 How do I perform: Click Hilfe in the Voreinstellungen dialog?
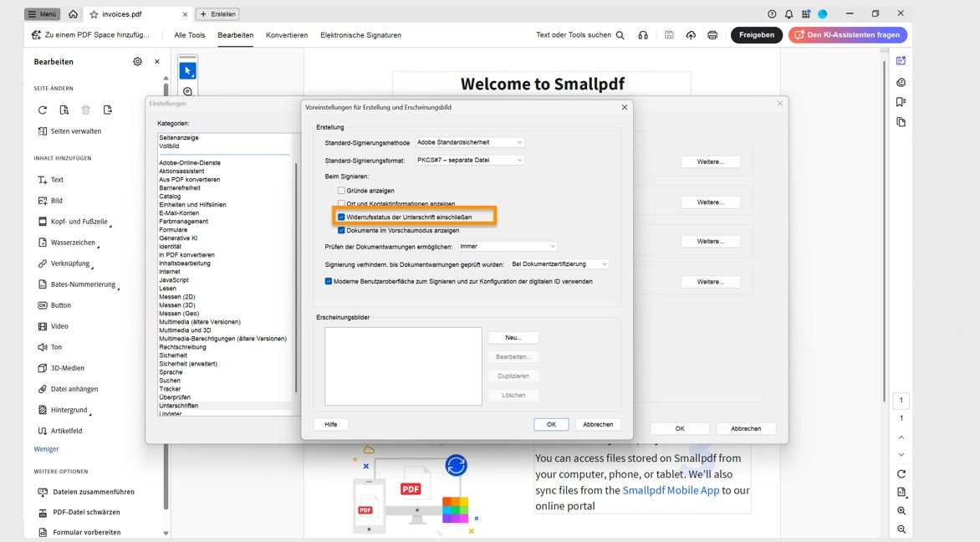point(330,424)
